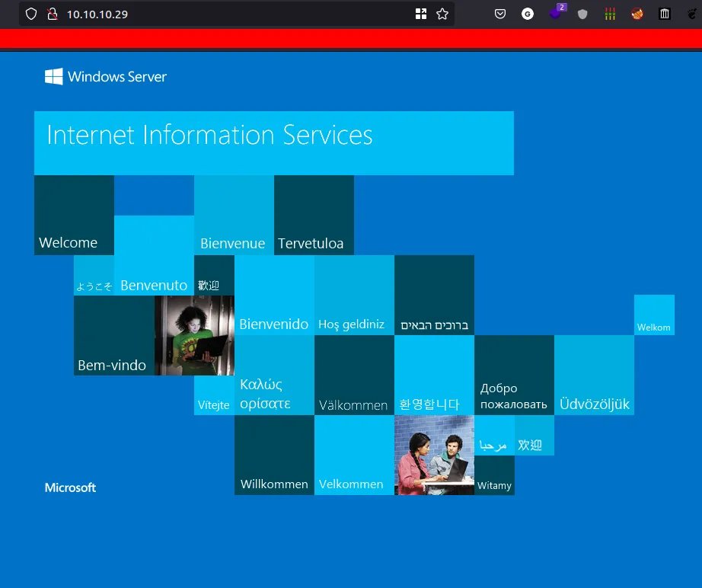This screenshot has height=588, width=702.
Task: Click the grey shield extension icon
Action: (x=582, y=14)
